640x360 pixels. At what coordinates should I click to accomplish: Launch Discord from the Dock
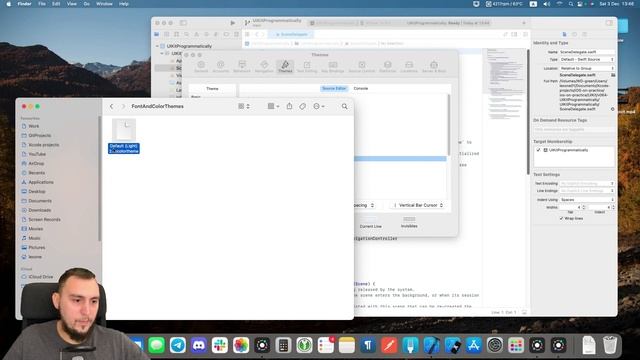pyautogui.click(x=199, y=345)
